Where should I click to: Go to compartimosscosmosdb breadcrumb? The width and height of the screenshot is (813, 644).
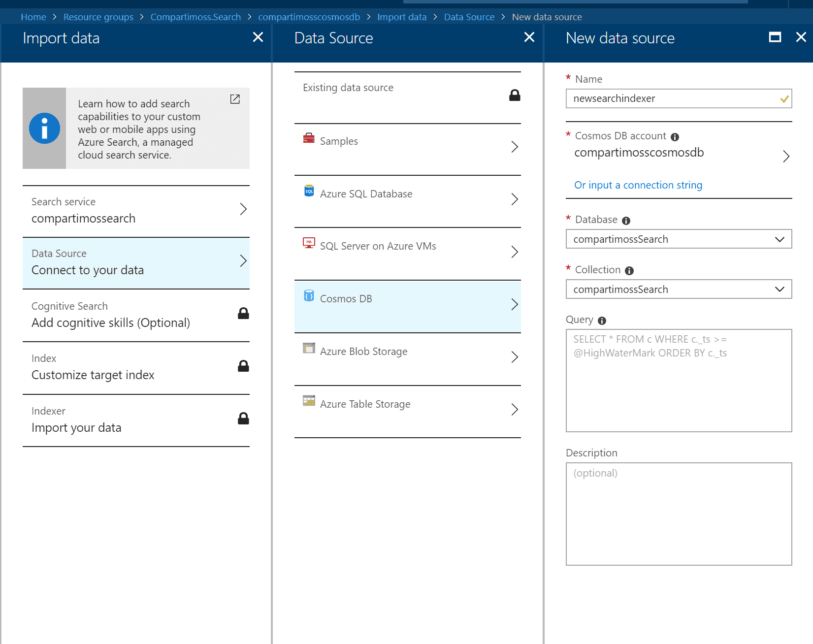click(309, 17)
